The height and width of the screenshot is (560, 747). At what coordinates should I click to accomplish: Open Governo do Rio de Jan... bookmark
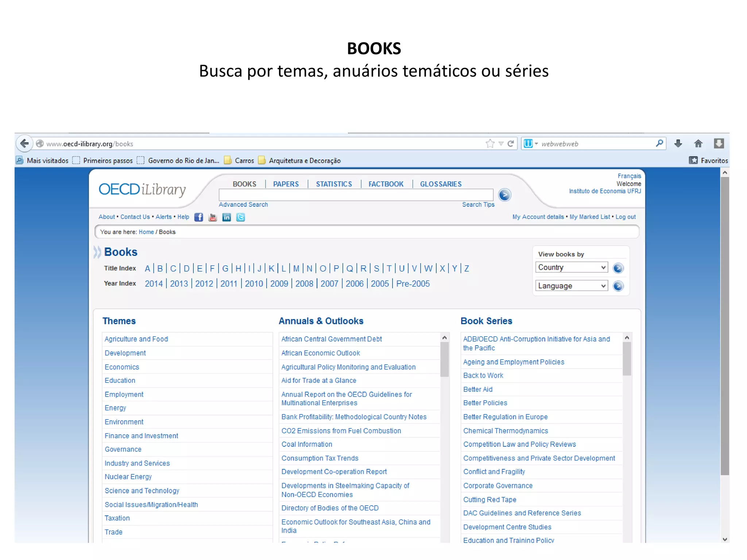pos(178,160)
